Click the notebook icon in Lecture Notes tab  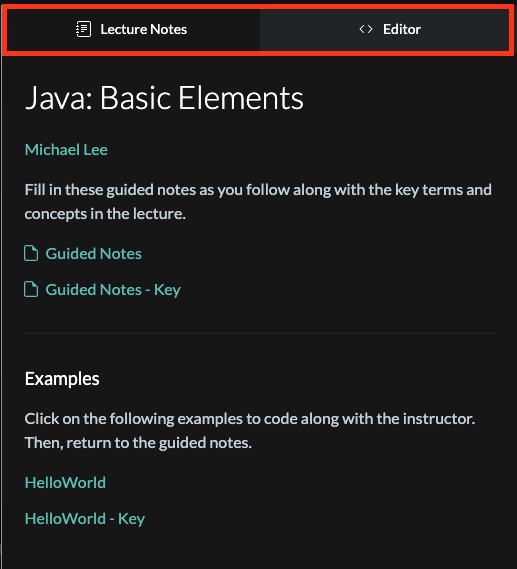click(83, 29)
